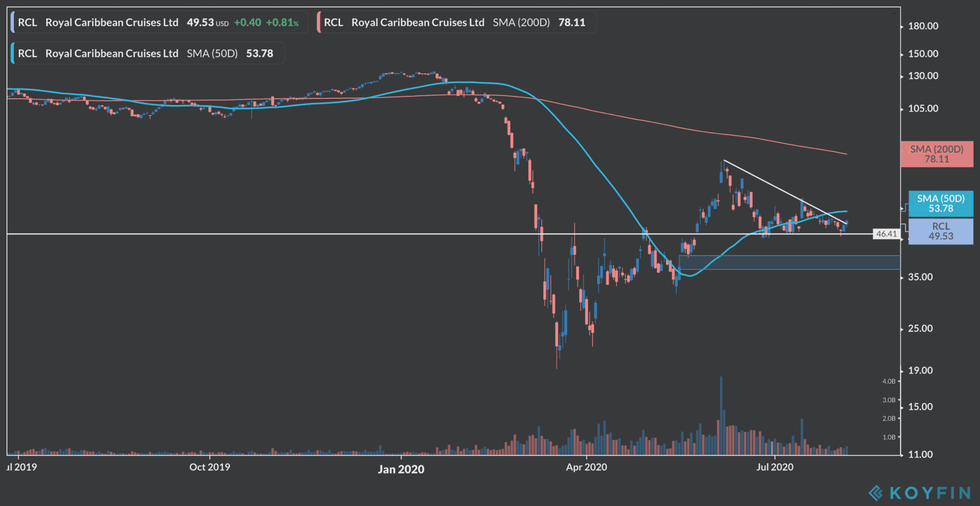This screenshot has width=980, height=506.
Task: Click the 15.00 price axis label
Action: (920, 407)
